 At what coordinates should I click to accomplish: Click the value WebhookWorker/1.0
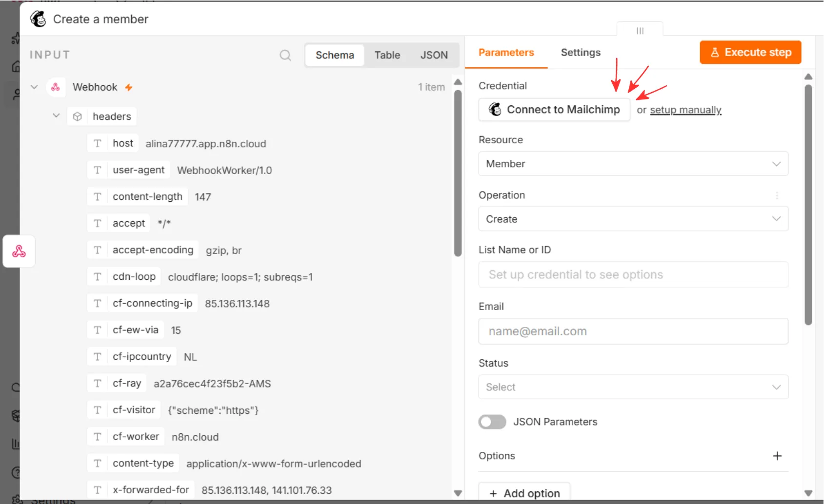224,170
